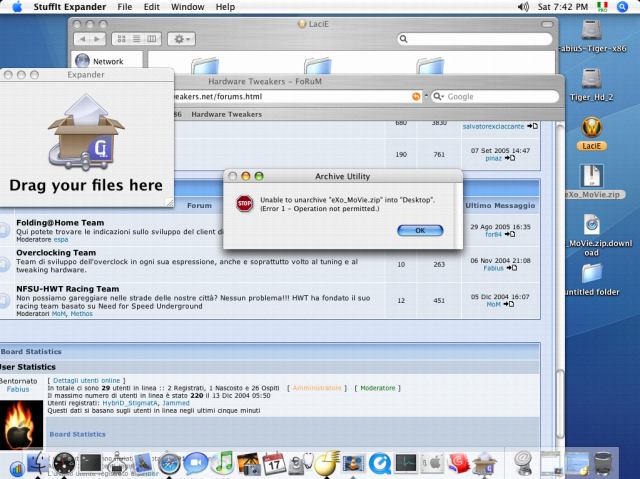
Task: Click the last-post arrow icon beside for84
Action: [x=510, y=234]
